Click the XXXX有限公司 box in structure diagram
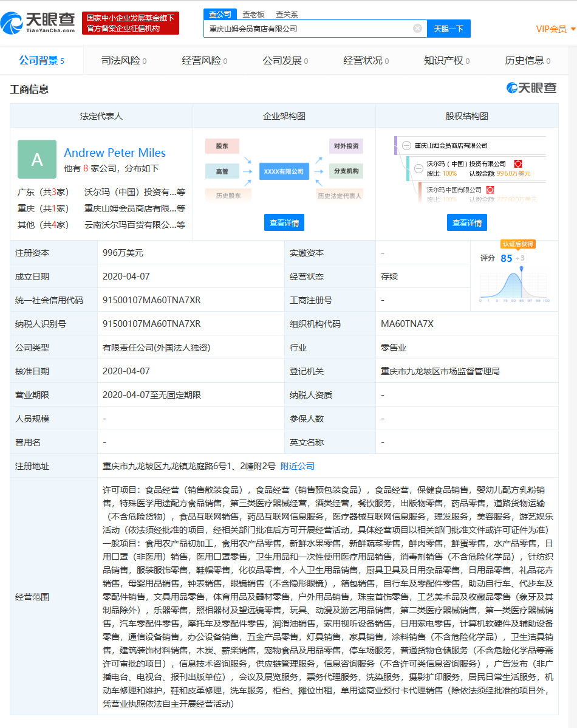This screenshot has height=728, width=577. click(283, 171)
